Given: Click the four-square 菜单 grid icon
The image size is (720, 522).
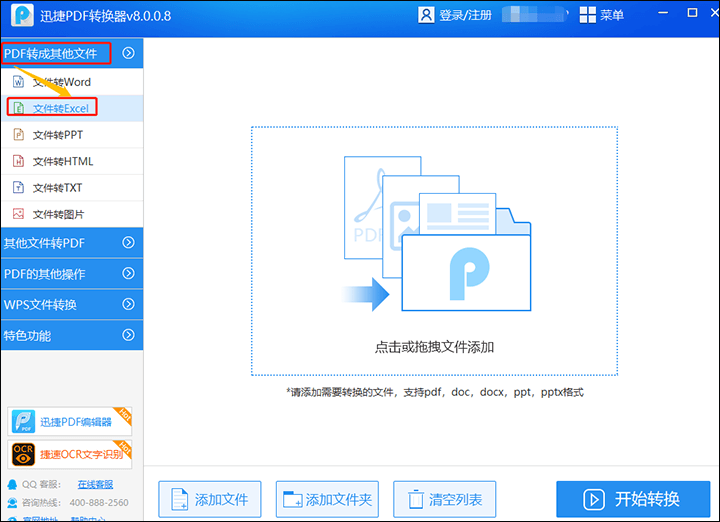Looking at the screenshot, I should click(587, 15).
